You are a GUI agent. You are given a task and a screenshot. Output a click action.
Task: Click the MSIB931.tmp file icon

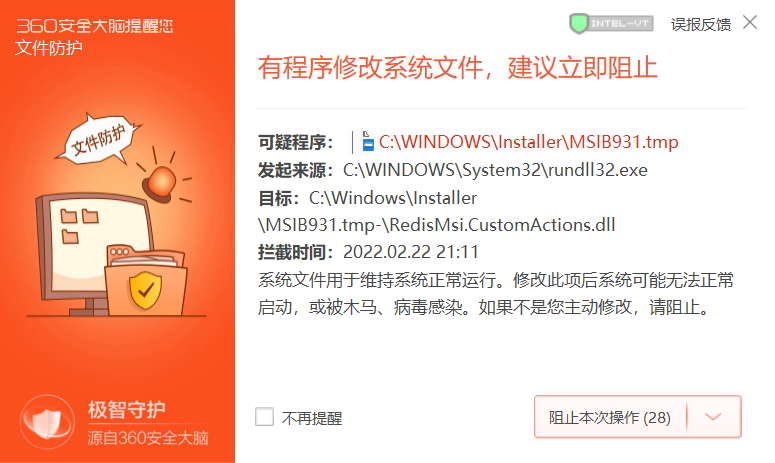point(367,142)
